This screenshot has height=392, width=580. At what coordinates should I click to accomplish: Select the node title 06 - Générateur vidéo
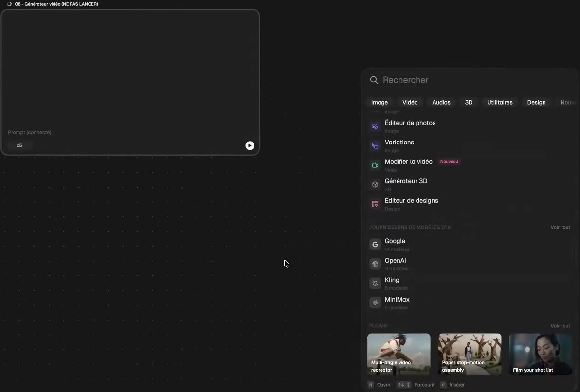click(56, 4)
